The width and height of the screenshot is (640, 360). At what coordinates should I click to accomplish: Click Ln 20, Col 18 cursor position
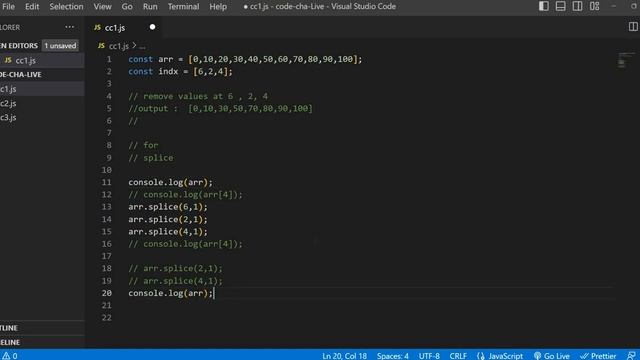(x=344, y=356)
